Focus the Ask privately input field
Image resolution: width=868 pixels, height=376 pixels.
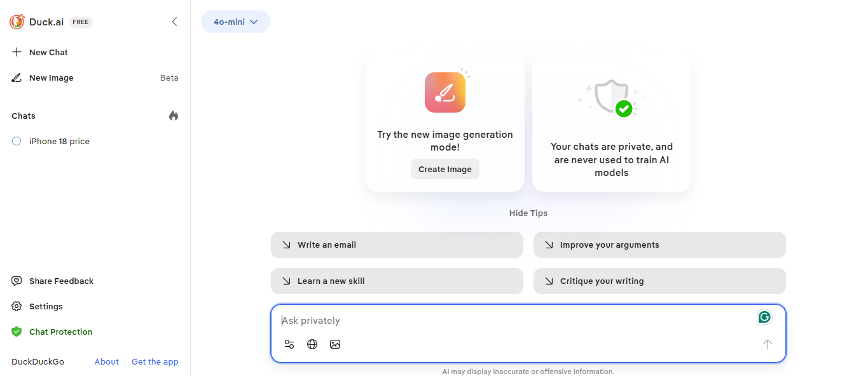point(509,321)
